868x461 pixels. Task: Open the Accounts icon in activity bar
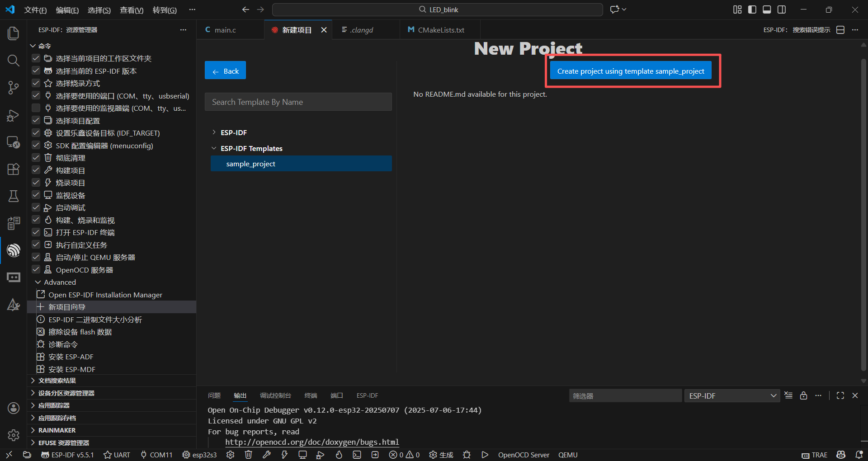14,408
